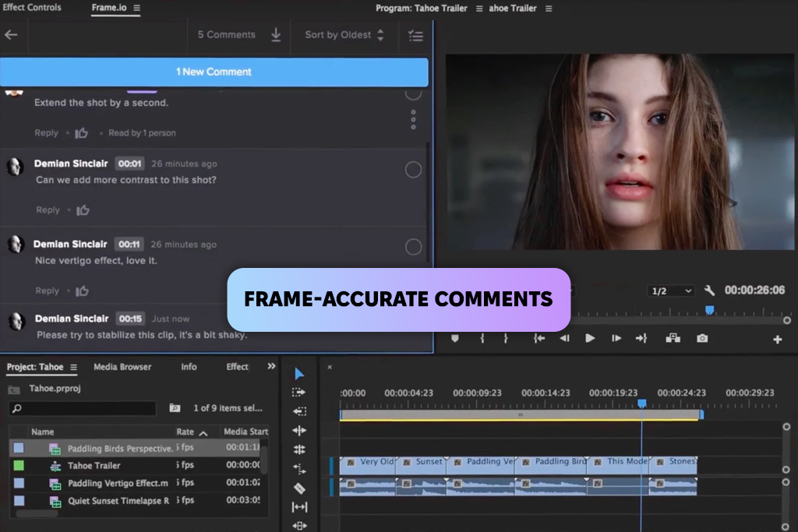Reply to 'Extend the shot' comment
798x532 pixels.
[x=46, y=132]
